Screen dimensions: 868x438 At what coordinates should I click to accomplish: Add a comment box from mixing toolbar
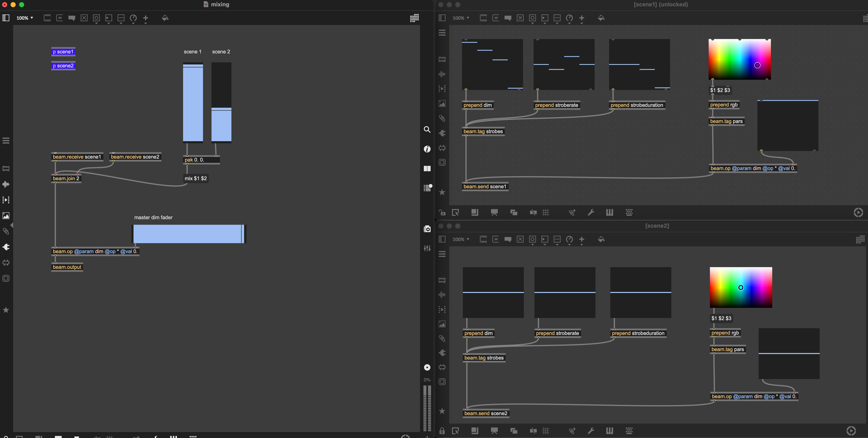coord(71,18)
